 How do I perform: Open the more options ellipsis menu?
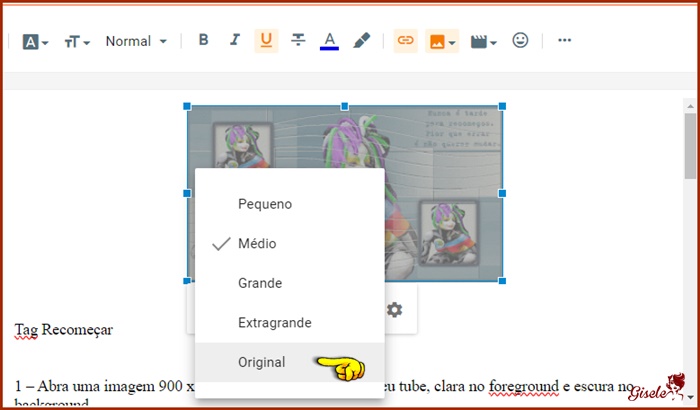pyautogui.click(x=564, y=40)
